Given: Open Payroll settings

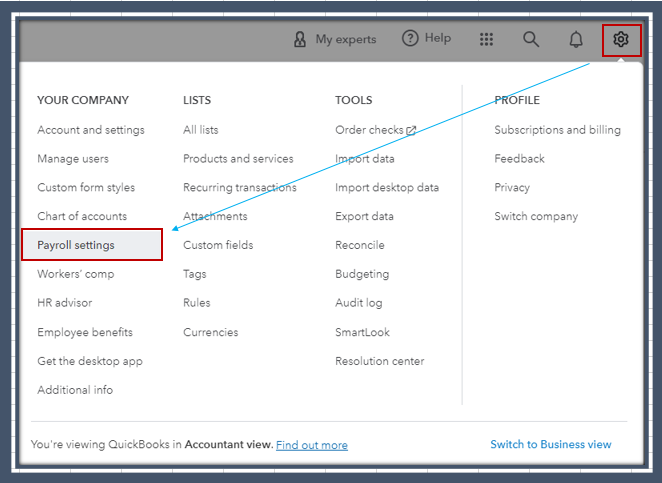Looking at the screenshot, I should [92, 245].
